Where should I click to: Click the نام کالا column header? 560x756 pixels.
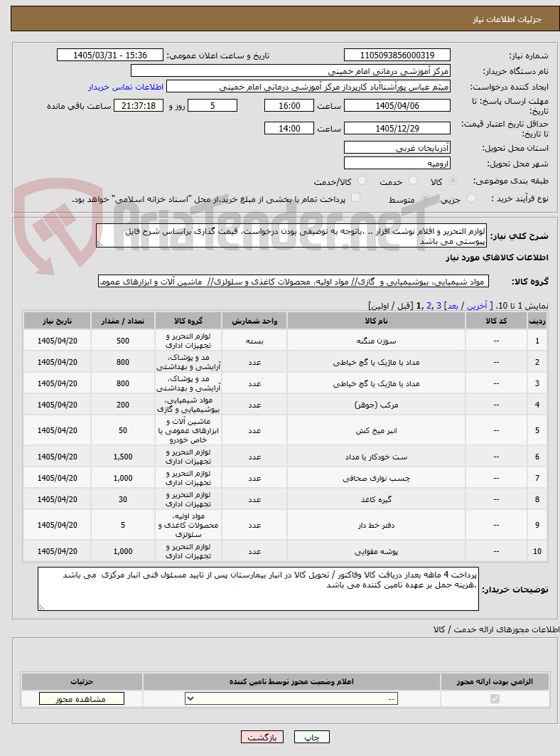(x=377, y=321)
